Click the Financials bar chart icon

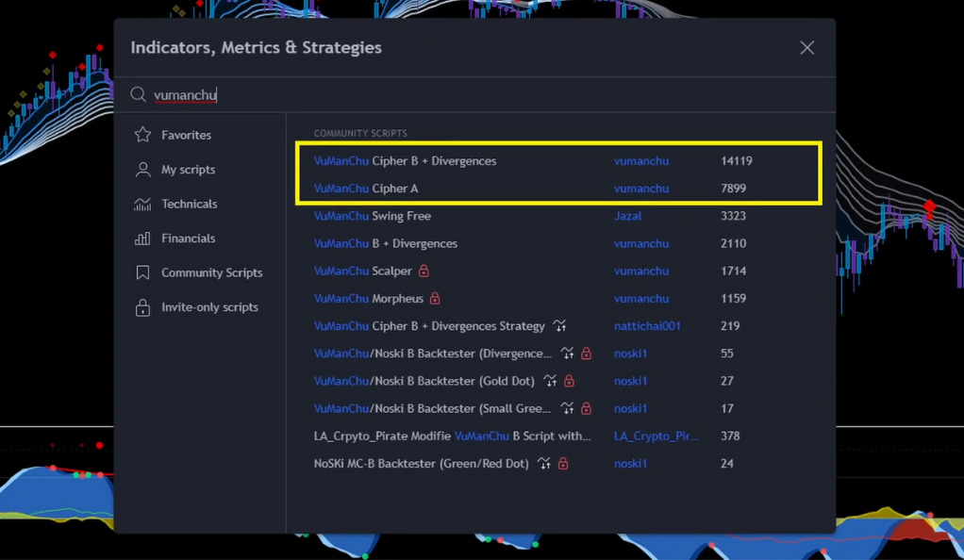tap(142, 238)
